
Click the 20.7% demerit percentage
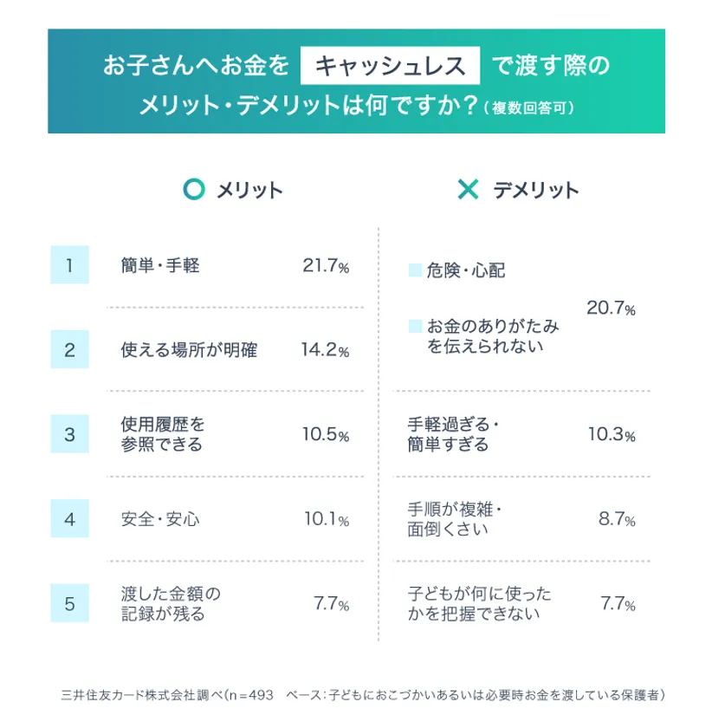(x=612, y=309)
